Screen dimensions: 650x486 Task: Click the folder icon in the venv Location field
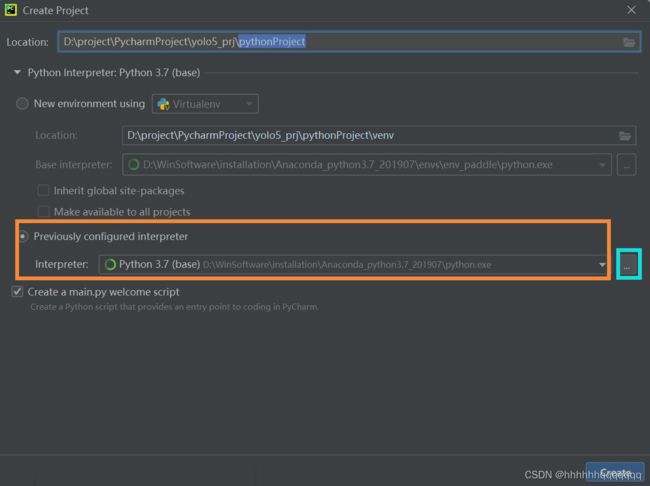point(624,136)
